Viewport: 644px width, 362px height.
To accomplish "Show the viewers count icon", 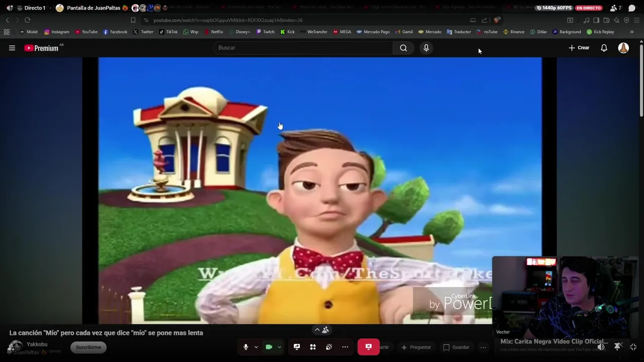I will pyautogui.click(x=615, y=8).
